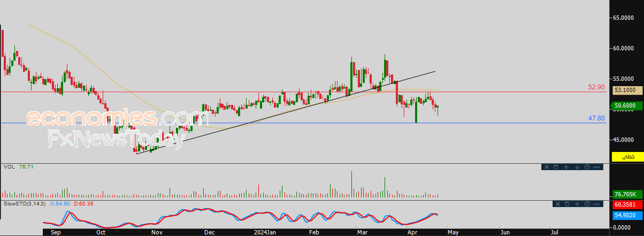This screenshot has height=236, width=644.
Task: Click the Sep label on time axis
Action: point(55,233)
